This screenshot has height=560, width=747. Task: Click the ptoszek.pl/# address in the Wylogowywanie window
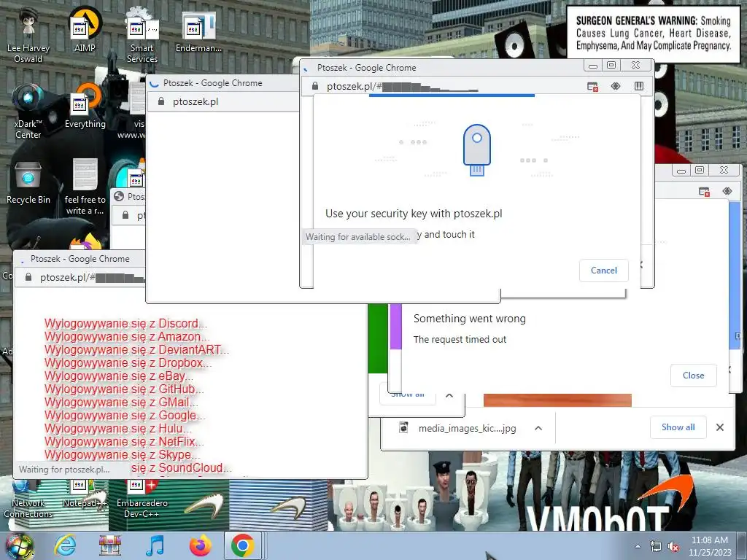click(x=92, y=278)
